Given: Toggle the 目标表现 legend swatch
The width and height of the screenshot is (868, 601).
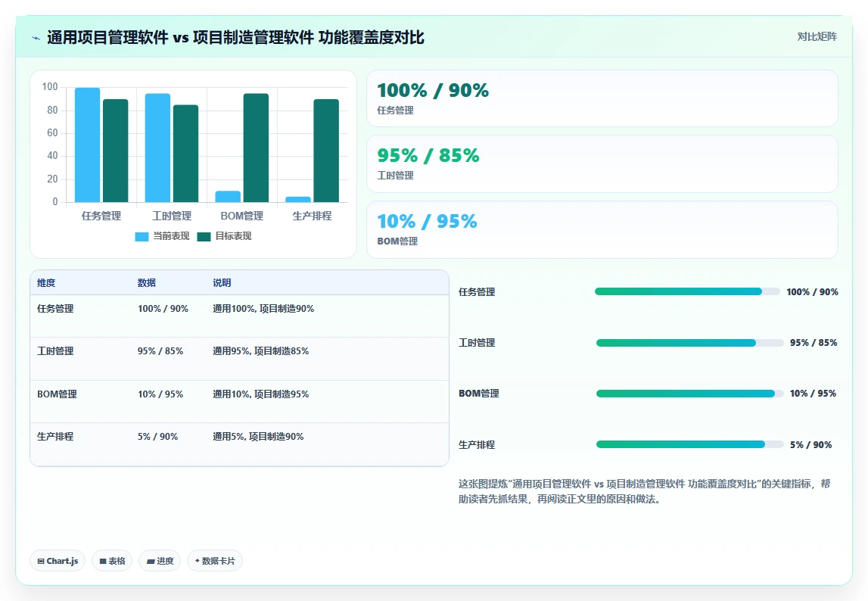Looking at the screenshot, I should (x=204, y=236).
